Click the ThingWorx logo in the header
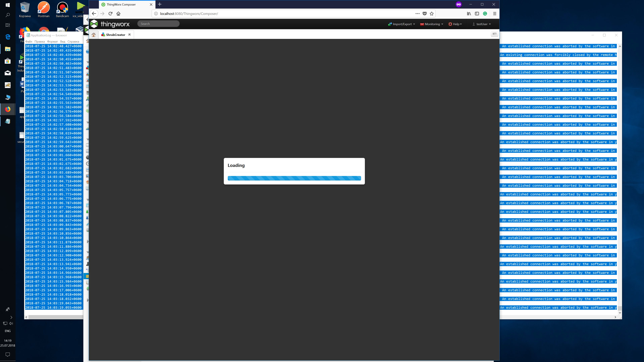This screenshot has width=644, height=362. point(110,24)
